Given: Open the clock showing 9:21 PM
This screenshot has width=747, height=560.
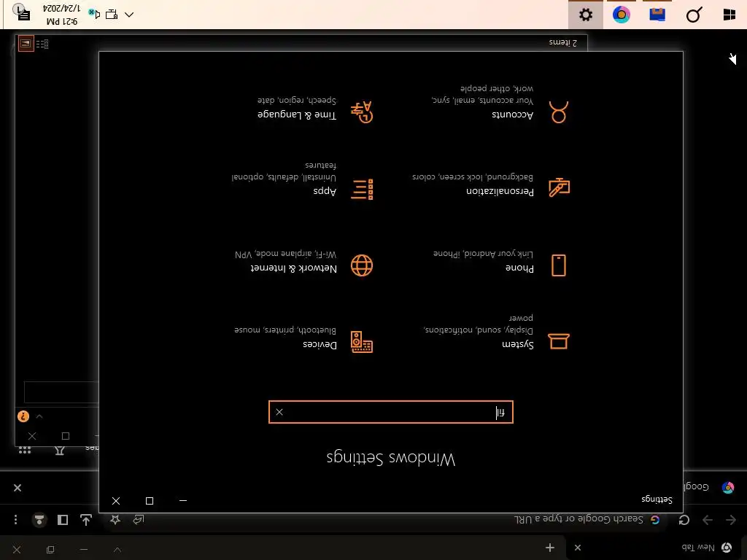Looking at the screenshot, I should pos(63,15).
